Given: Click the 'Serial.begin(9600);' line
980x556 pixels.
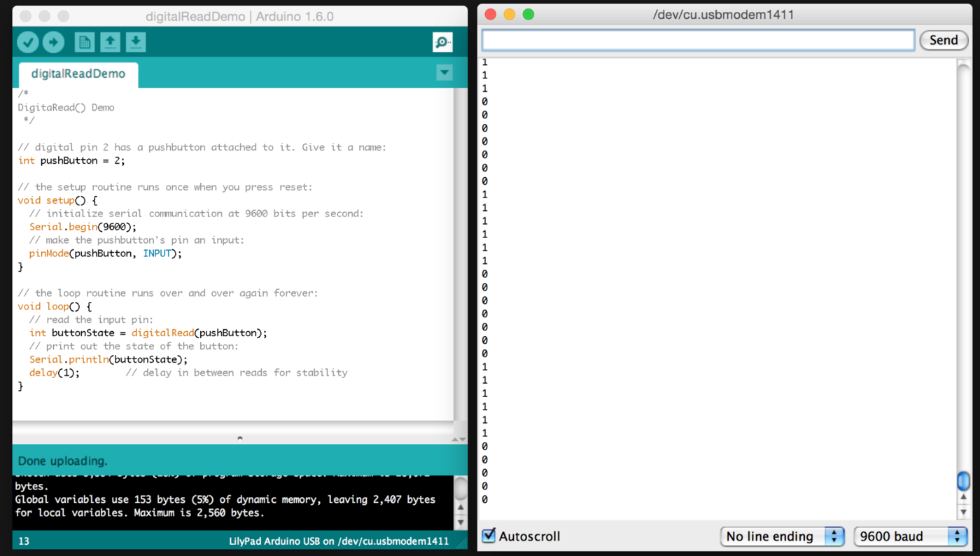Looking at the screenshot, I should point(83,227).
